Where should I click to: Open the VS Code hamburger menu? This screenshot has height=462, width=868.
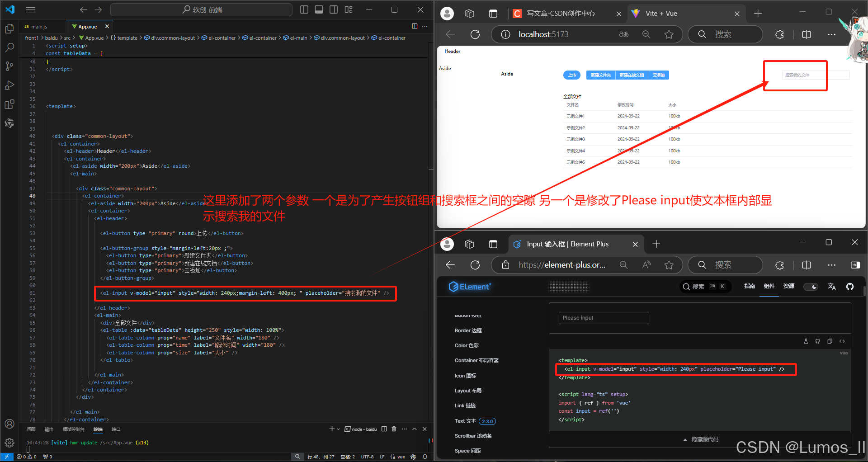(30, 9)
